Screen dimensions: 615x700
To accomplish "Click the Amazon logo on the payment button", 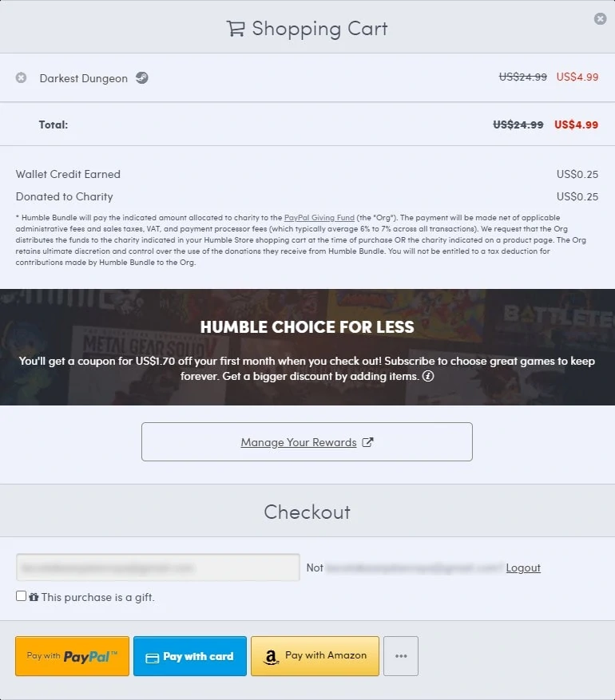I will 270,656.
